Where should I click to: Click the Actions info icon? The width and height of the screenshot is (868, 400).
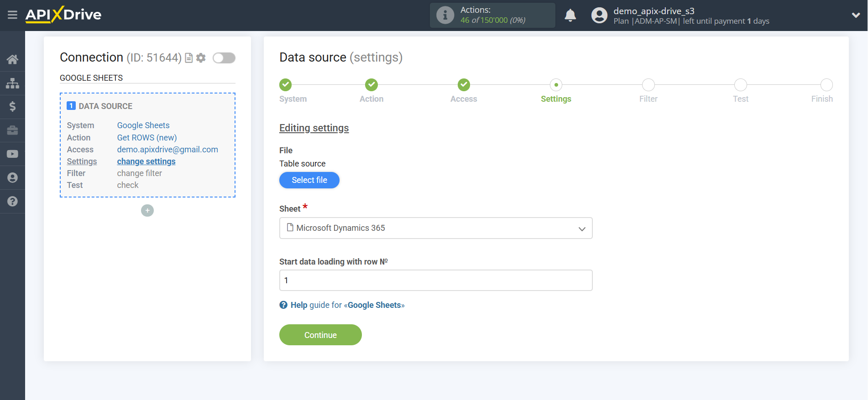point(445,15)
